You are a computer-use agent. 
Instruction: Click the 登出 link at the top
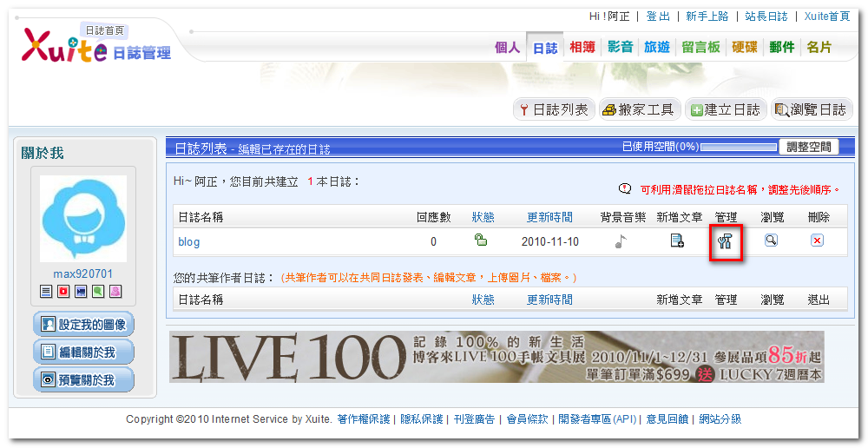point(658,16)
